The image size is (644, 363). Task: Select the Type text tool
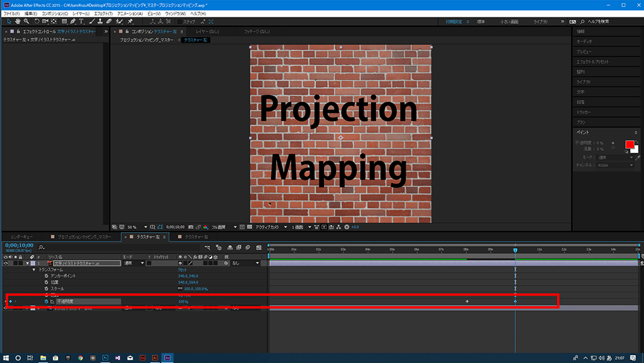(81, 21)
